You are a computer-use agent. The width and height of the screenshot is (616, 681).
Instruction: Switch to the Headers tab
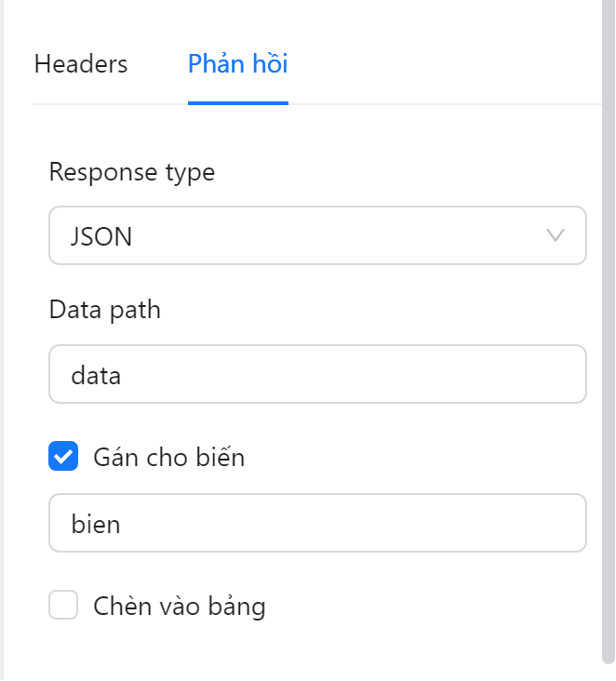tap(81, 64)
